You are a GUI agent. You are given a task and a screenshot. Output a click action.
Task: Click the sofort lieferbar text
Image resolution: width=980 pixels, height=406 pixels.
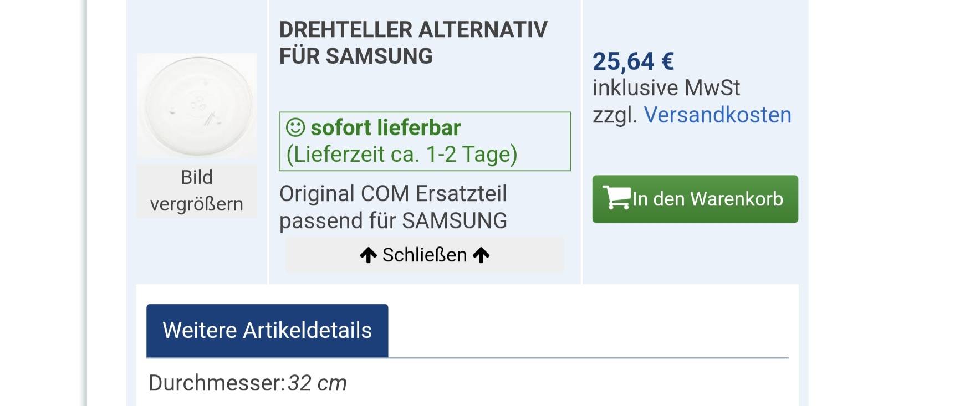[386, 127]
